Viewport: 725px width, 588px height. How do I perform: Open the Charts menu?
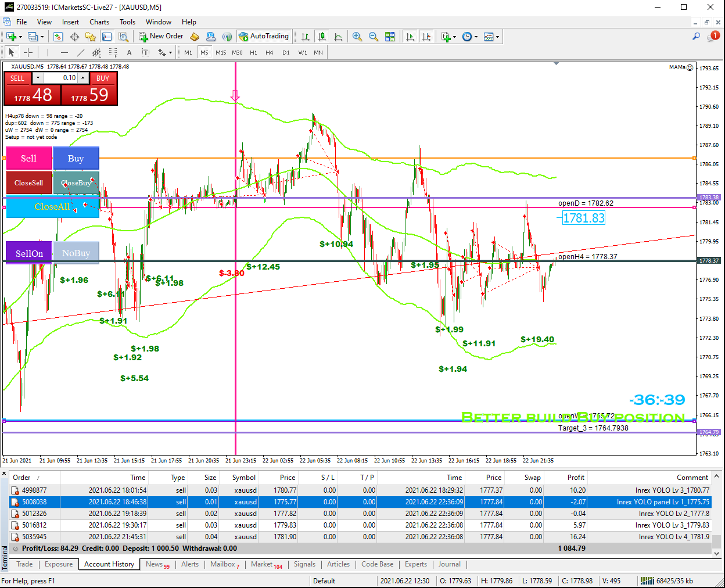click(99, 22)
